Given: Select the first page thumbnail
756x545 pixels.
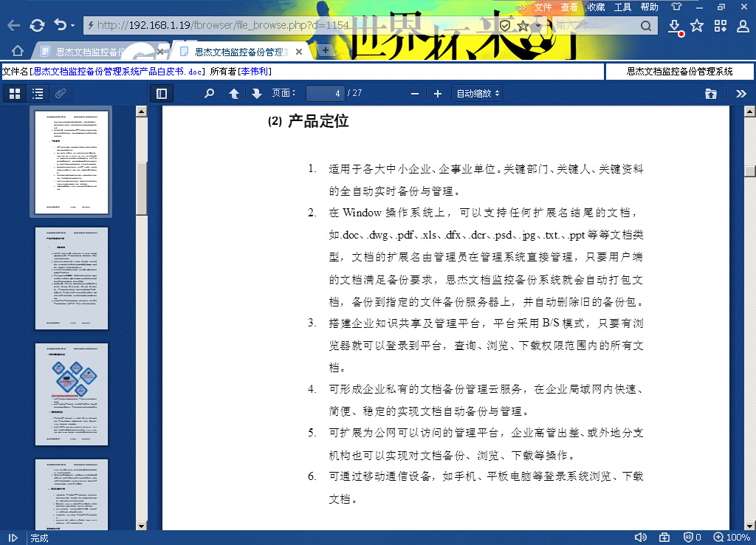Looking at the screenshot, I should click(x=72, y=162).
